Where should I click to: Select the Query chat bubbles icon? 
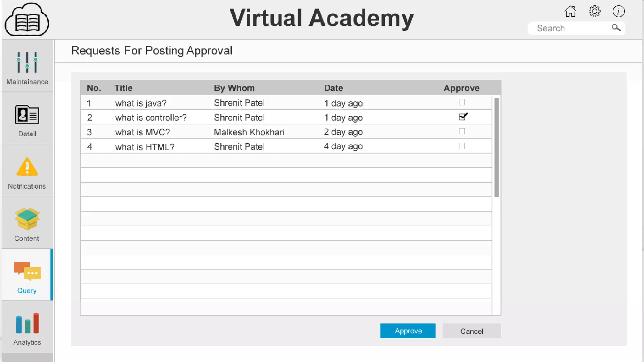pyautogui.click(x=27, y=271)
